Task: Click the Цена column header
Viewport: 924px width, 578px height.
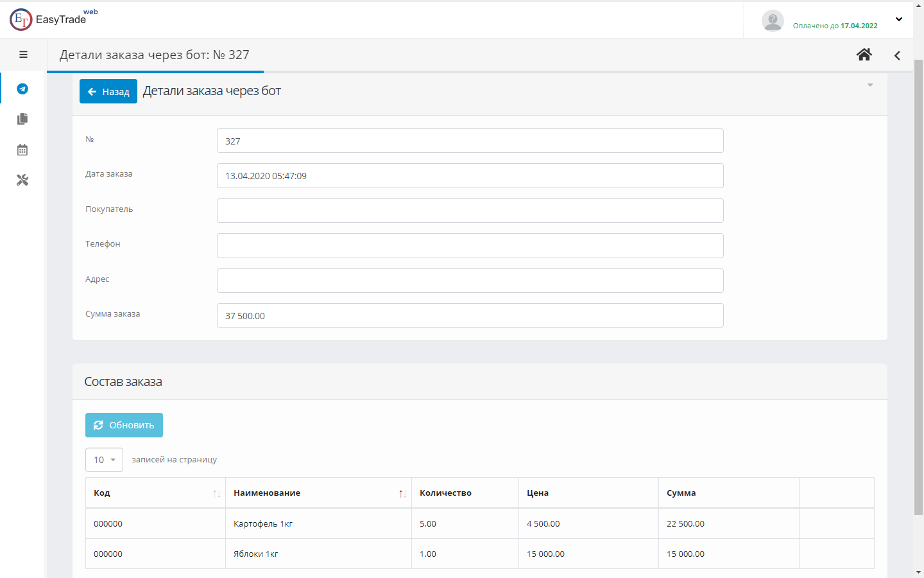Action: point(588,493)
